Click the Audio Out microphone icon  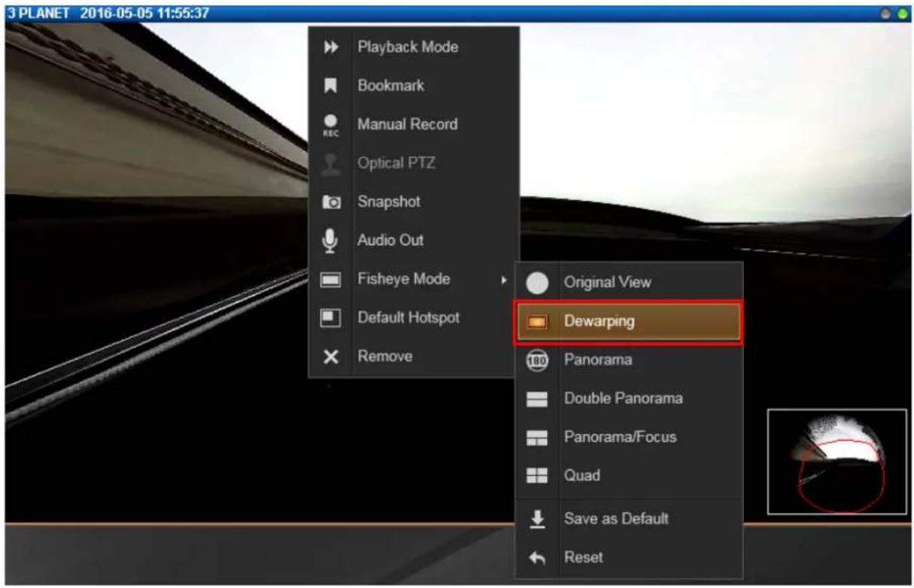pyautogui.click(x=330, y=241)
